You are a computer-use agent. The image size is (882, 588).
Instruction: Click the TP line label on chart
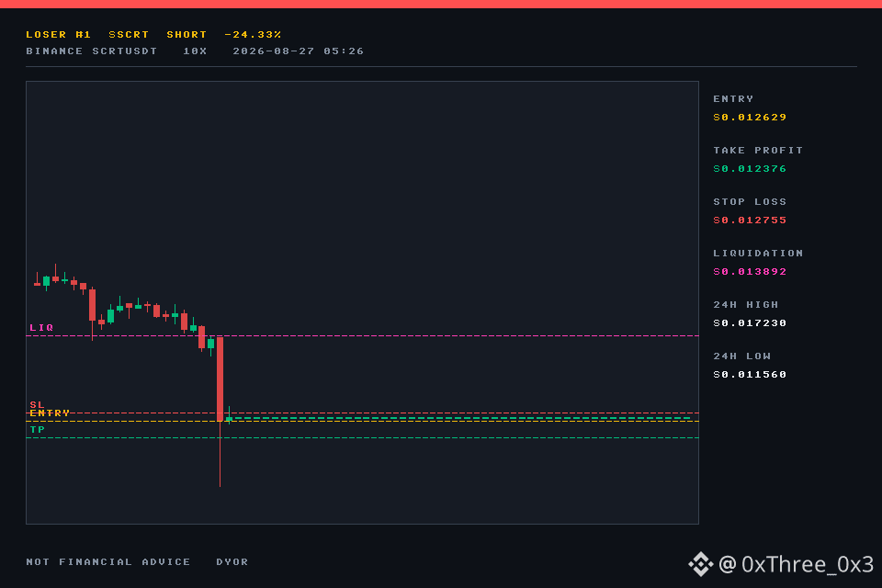37,430
